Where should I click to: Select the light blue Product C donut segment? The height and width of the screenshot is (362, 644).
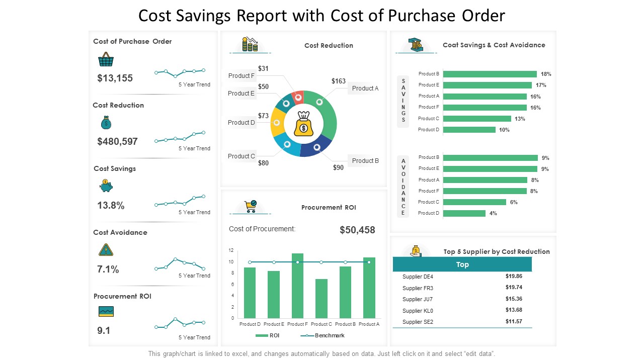[288, 144]
